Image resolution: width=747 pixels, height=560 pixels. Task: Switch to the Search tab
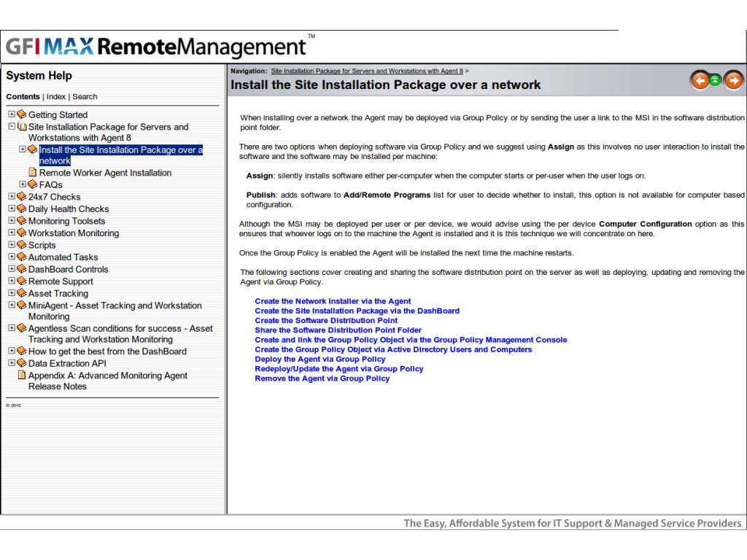[x=85, y=97]
